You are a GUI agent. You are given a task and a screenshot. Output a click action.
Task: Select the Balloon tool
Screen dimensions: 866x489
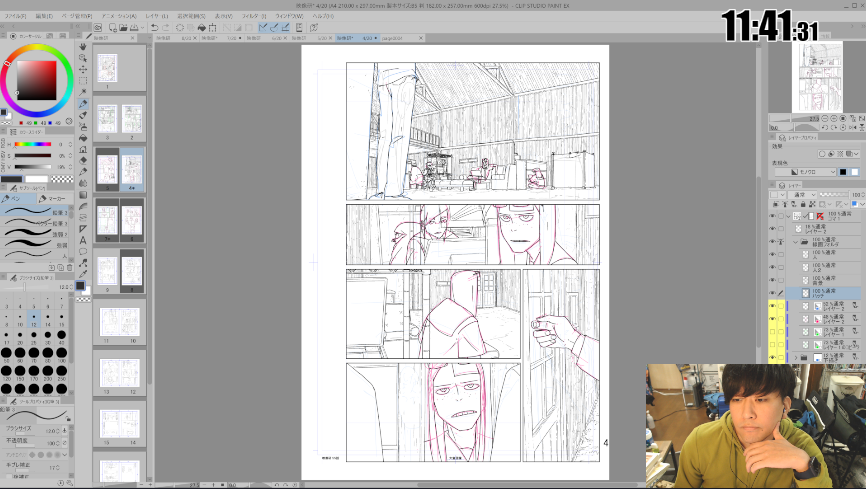point(83,251)
